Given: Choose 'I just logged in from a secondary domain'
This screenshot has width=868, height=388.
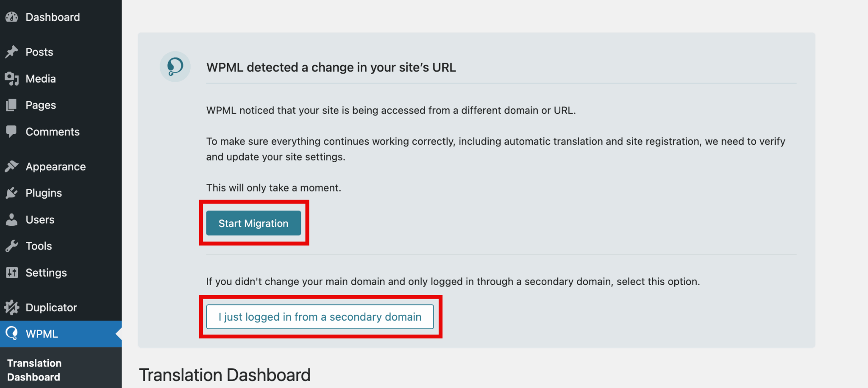Looking at the screenshot, I should 320,317.
